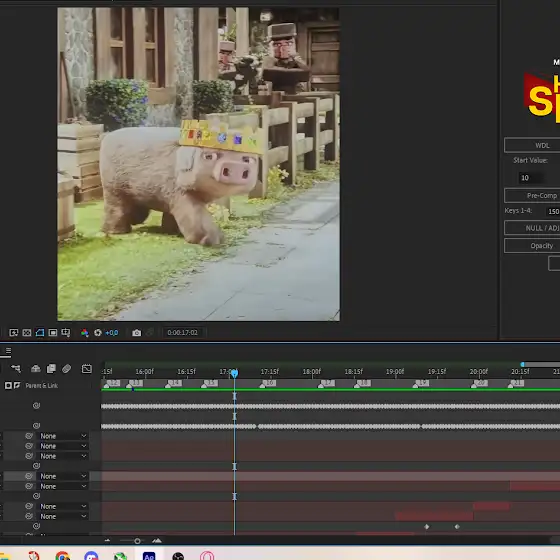The image size is (560, 560).
Task: Open the pink circle taskbar icon
Action: click(207, 556)
